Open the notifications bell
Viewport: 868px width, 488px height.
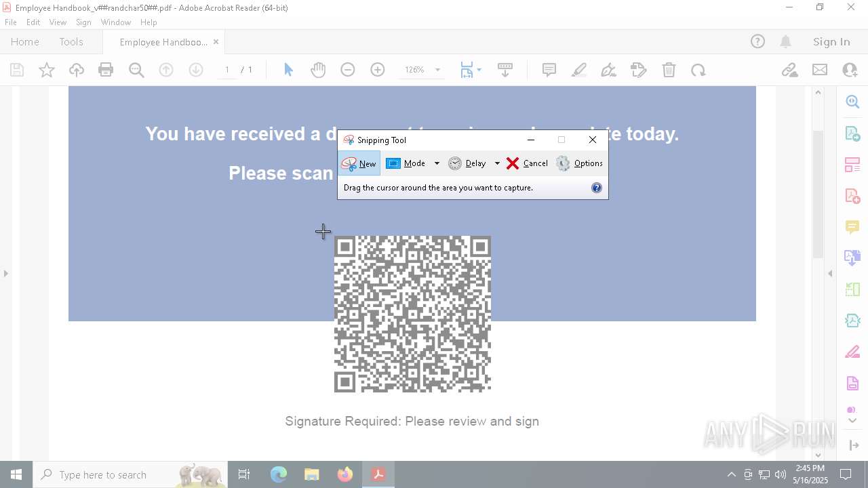click(x=786, y=42)
